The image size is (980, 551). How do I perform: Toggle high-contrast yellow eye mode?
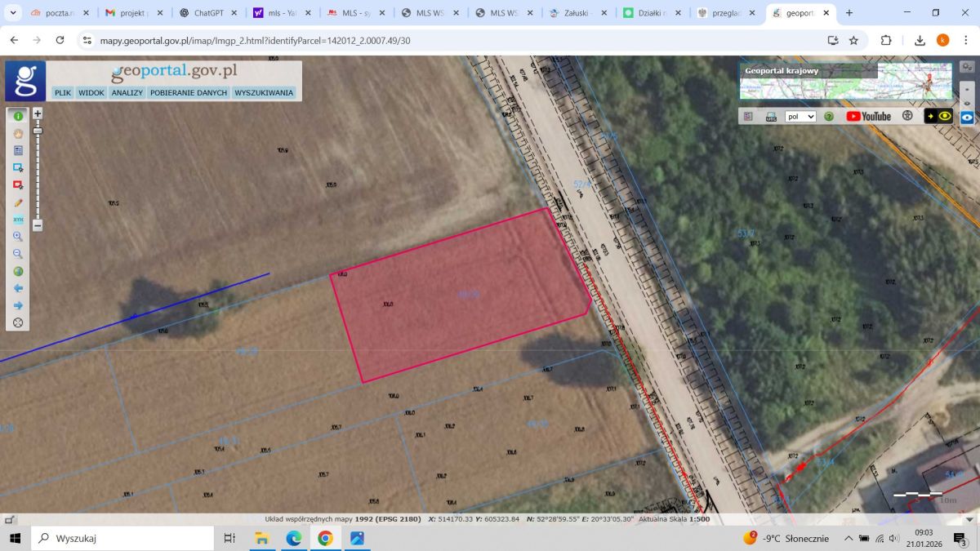click(x=939, y=116)
